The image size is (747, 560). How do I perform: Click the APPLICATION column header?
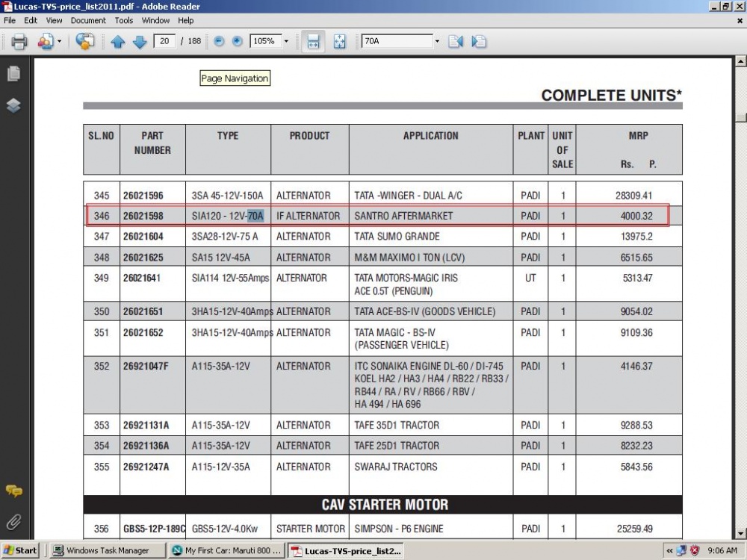tap(431, 136)
